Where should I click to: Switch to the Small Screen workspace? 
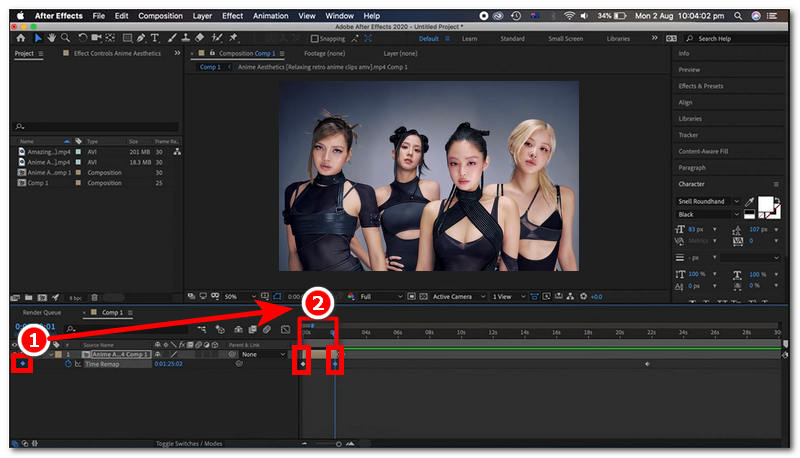click(566, 38)
